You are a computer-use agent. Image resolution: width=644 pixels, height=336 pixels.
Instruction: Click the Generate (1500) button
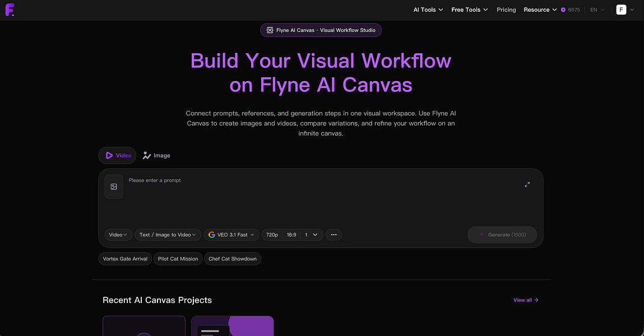point(502,235)
